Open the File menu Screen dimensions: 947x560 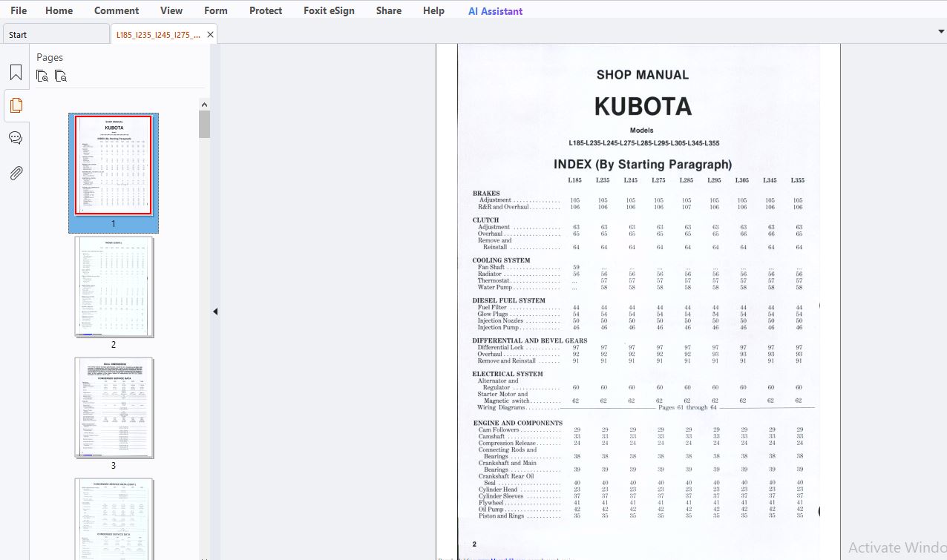coord(19,10)
